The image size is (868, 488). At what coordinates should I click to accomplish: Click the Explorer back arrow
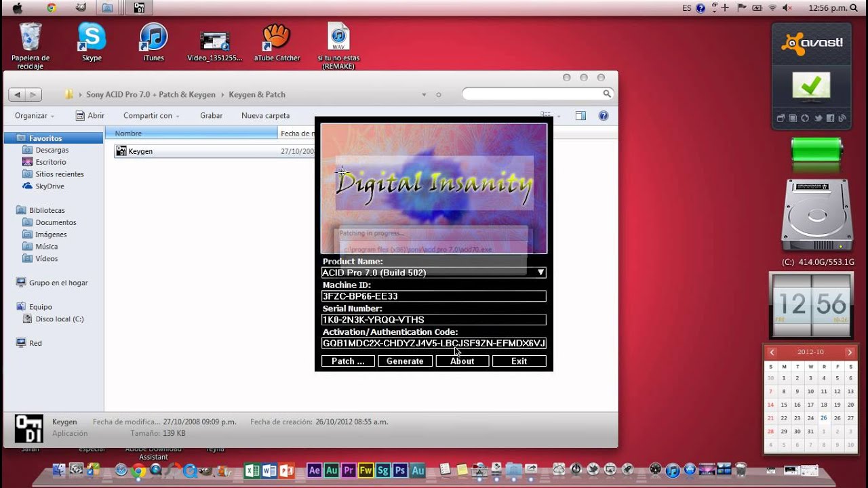coord(17,95)
